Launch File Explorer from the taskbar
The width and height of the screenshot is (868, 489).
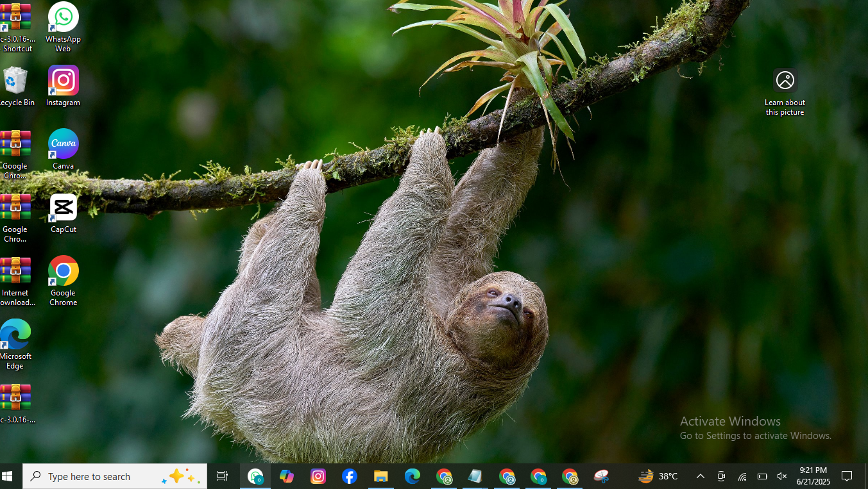coord(381,476)
